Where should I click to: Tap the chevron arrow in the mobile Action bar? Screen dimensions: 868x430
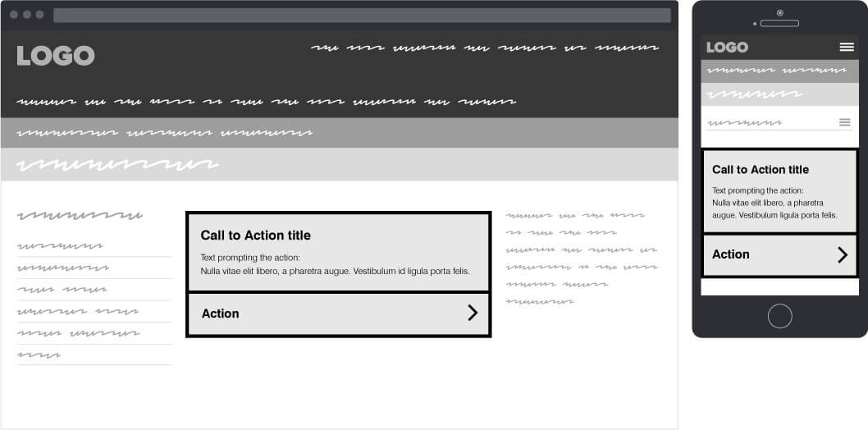(842, 254)
